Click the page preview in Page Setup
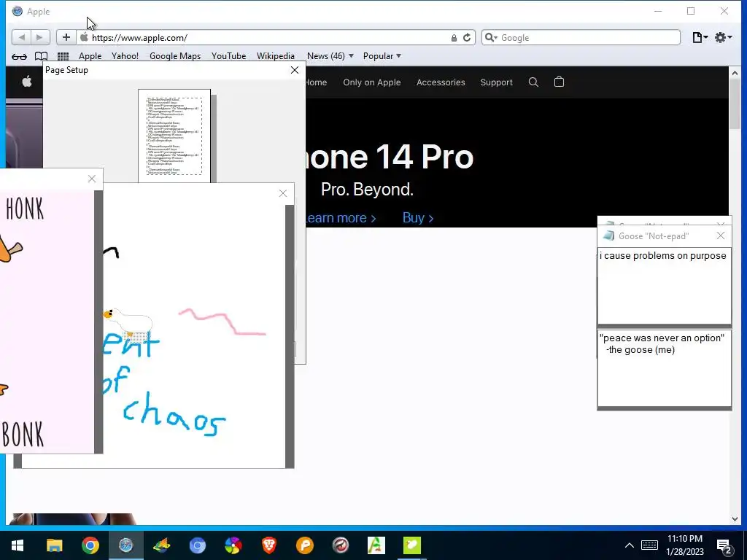Image resolution: width=747 pixels, height=560 pixels. [174, 136]
